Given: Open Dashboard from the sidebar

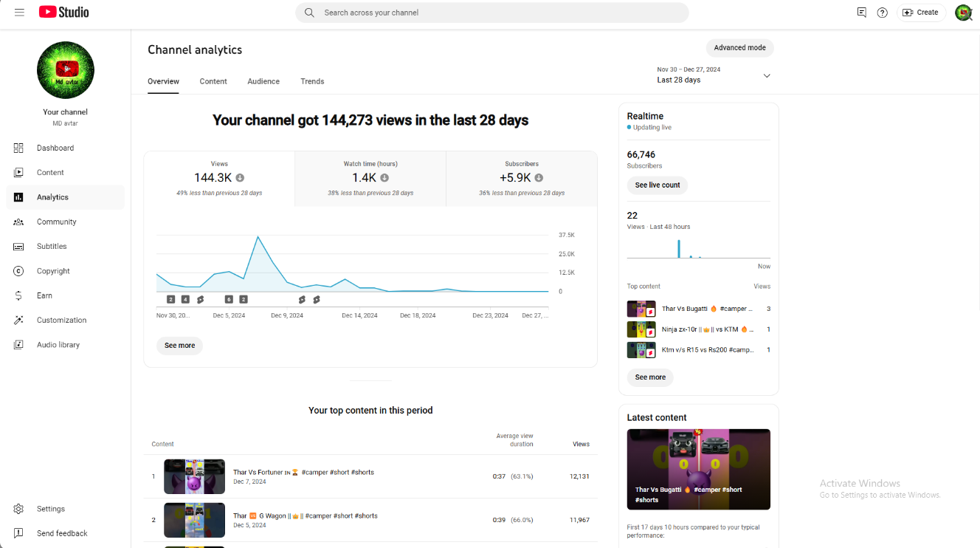Looking at the screenshot, I should [65, 148].
